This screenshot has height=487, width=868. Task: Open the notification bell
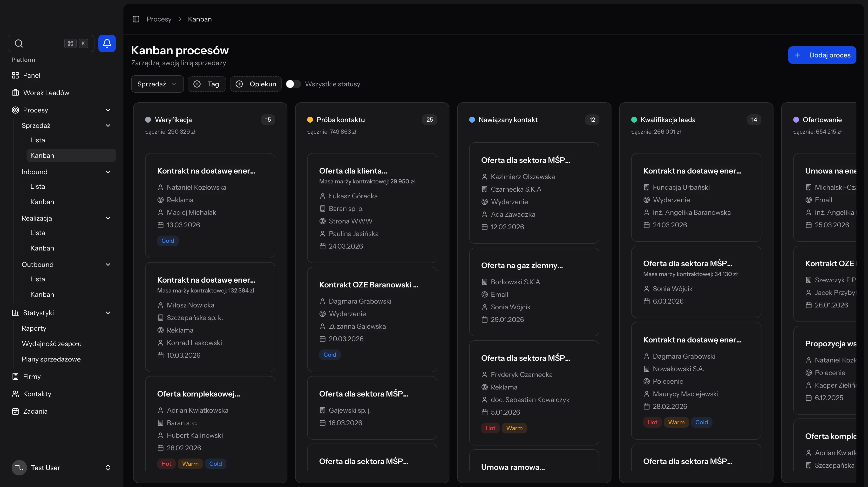pos(107,43)
